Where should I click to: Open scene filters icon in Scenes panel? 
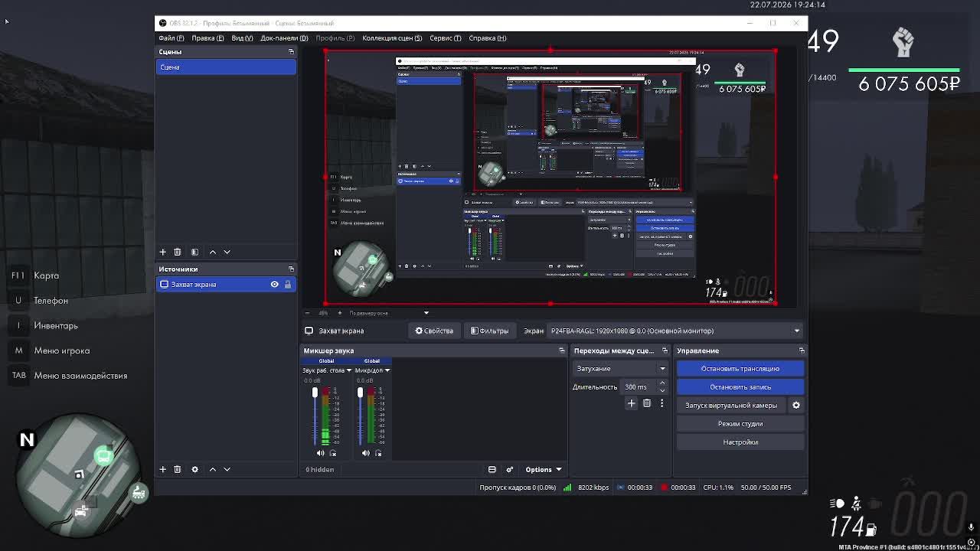[194, 252]
